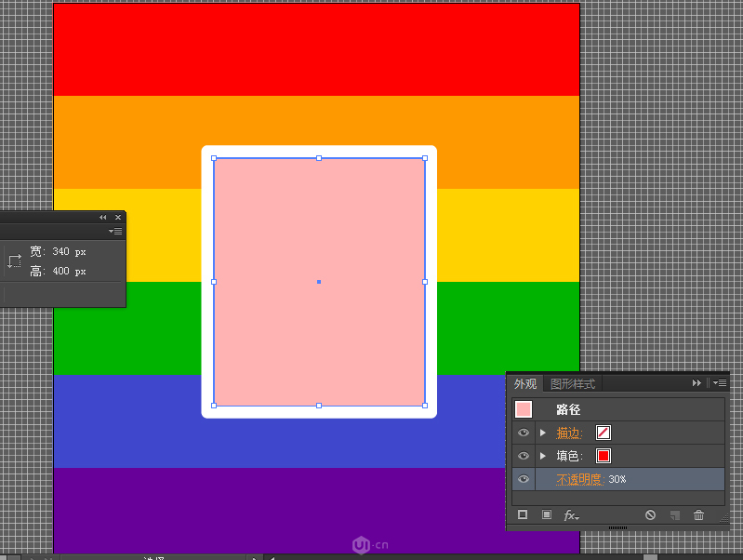The image size is (743, 560).
Task: Switch to the 图形样式 tab
Action: [x=573, y=383]
